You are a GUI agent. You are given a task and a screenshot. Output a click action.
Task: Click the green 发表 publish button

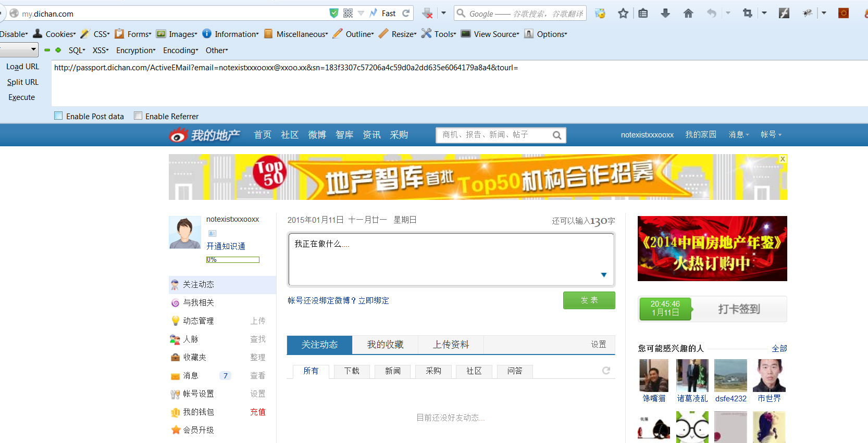point(589,300)
